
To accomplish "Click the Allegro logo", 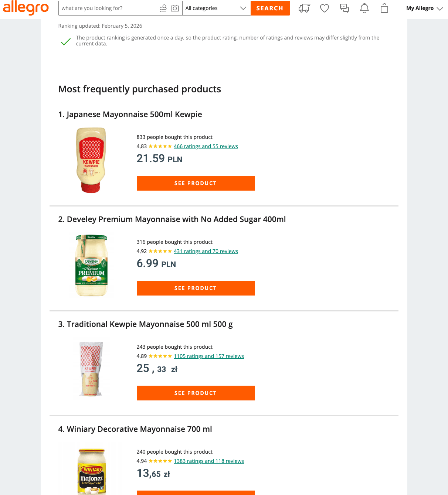I will (26, 8).
